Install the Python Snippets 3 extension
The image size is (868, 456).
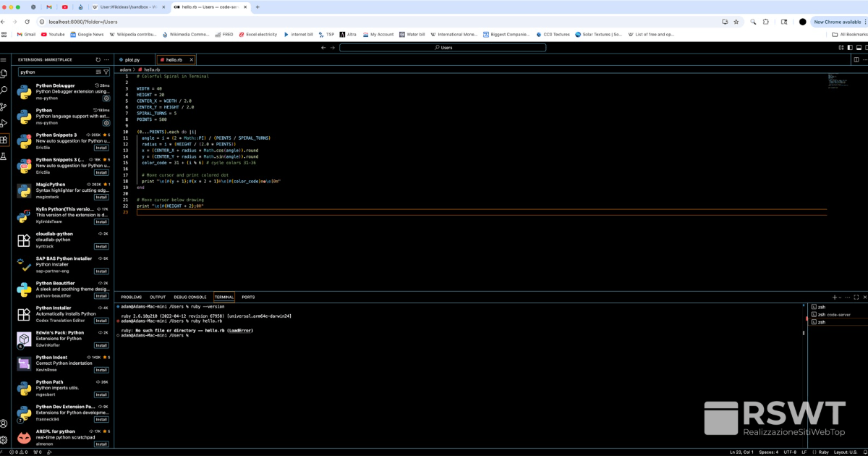[101, 148]
